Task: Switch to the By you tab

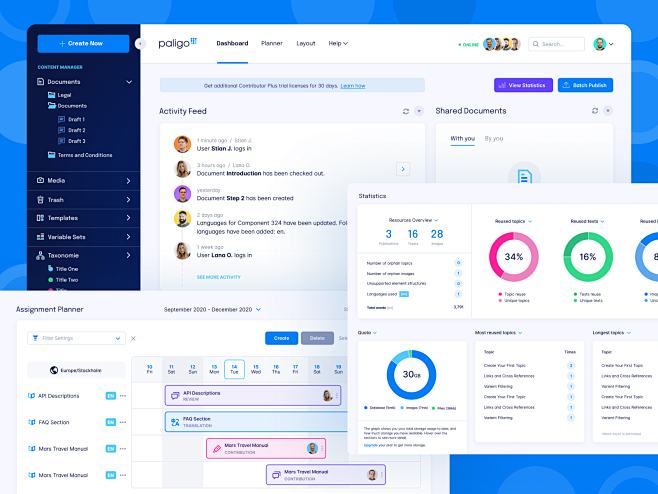Action: click(x=494, y=138)
